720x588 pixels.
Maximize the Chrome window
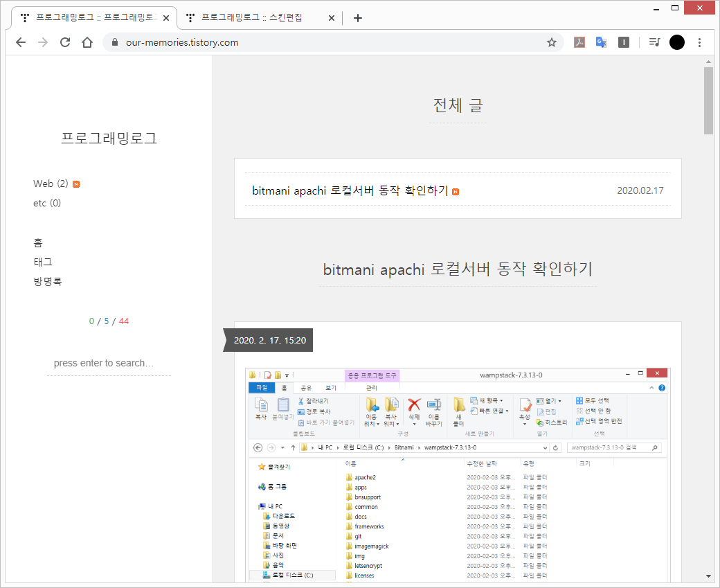click(x=674, y=8)
